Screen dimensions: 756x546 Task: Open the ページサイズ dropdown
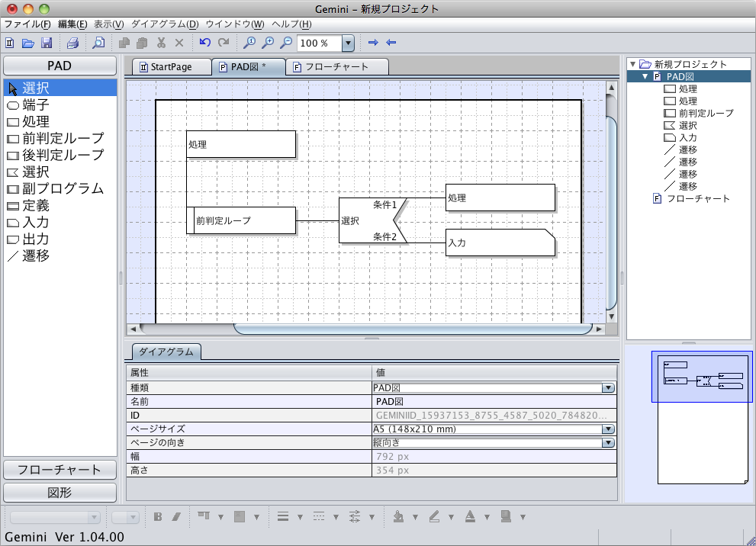(608, 429)
